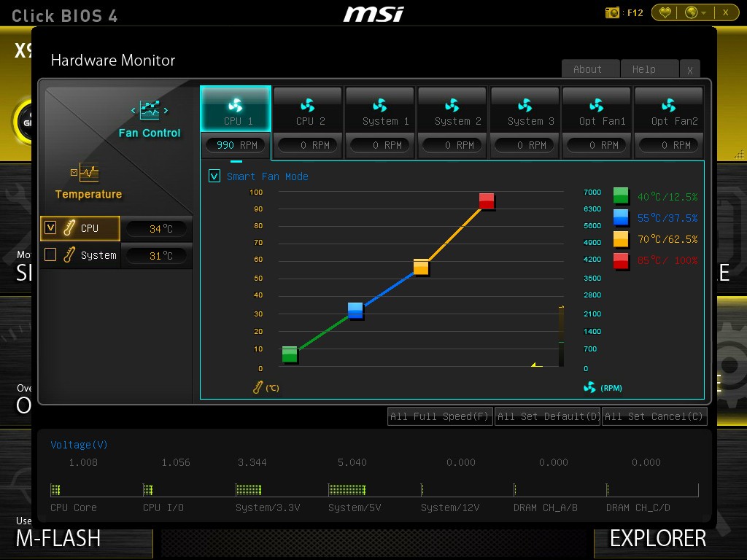Open the About tab
747x560 pixels.
pyautogui.click(x=587, y=69)
